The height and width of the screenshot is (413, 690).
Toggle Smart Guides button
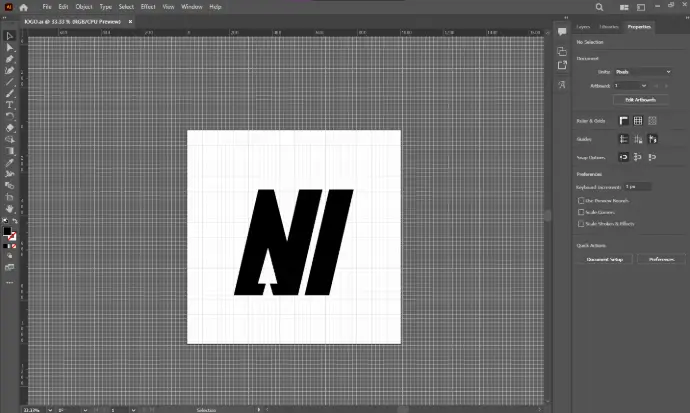(x=652, y=139)
